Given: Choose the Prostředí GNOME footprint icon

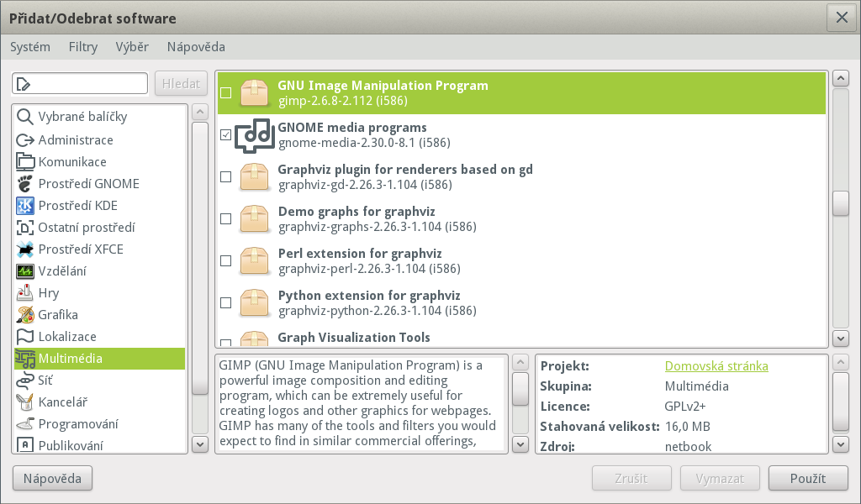Looking at the screenshot, I should coord(24,184).
